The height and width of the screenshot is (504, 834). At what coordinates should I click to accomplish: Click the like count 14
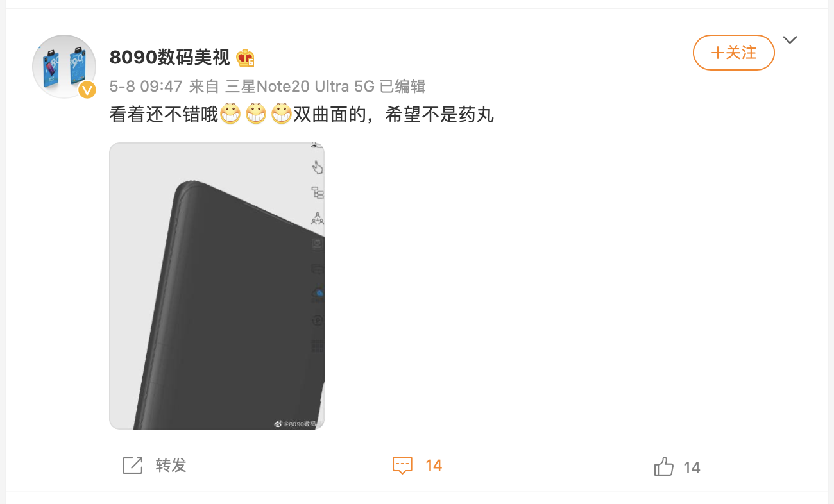click(x=692, y=467)
